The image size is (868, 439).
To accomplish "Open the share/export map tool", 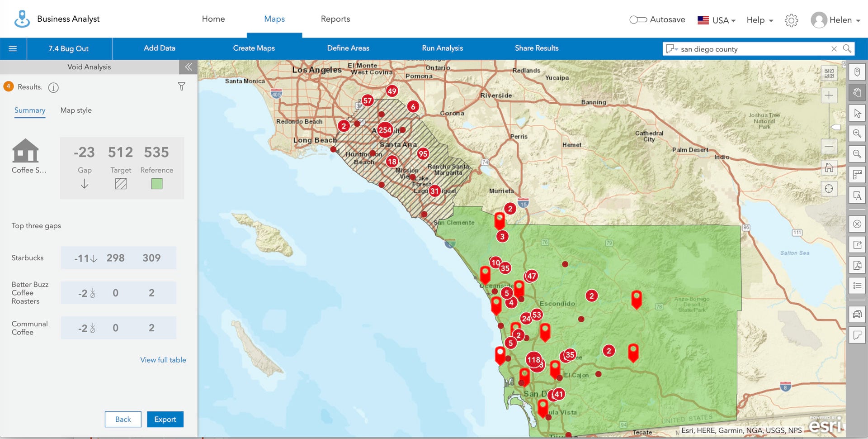I will 857,245.
